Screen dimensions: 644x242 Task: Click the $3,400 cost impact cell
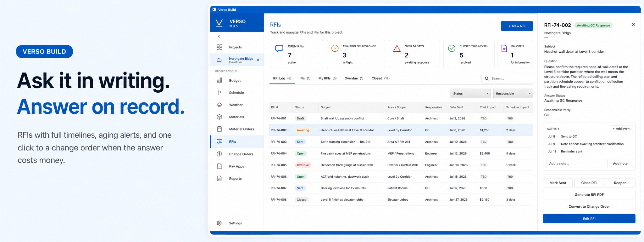tap(485, 153)
